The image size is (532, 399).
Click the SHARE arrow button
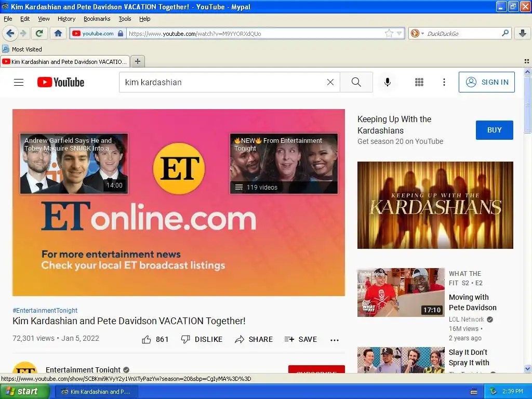[254, 339]
